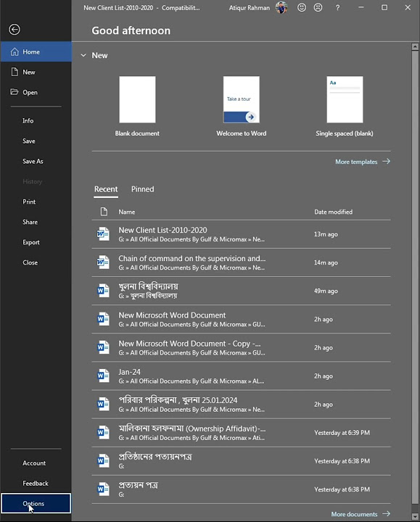Open Export in the sidebar
420x522 pixels.
[36, 242]
